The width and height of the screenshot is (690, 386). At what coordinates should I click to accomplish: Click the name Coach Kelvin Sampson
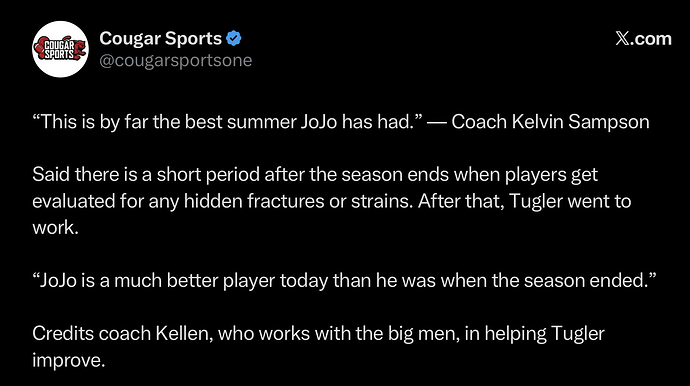click(550, 122)
